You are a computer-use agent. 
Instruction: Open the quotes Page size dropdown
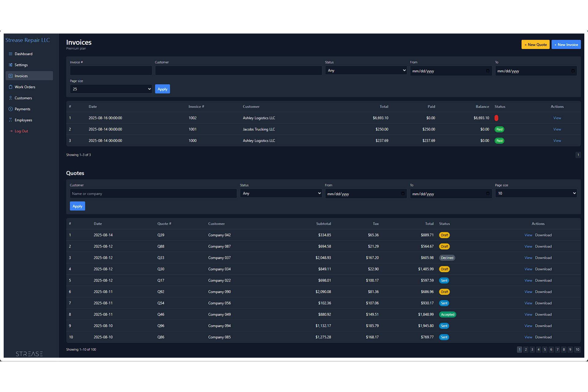(x=536, y=193)
